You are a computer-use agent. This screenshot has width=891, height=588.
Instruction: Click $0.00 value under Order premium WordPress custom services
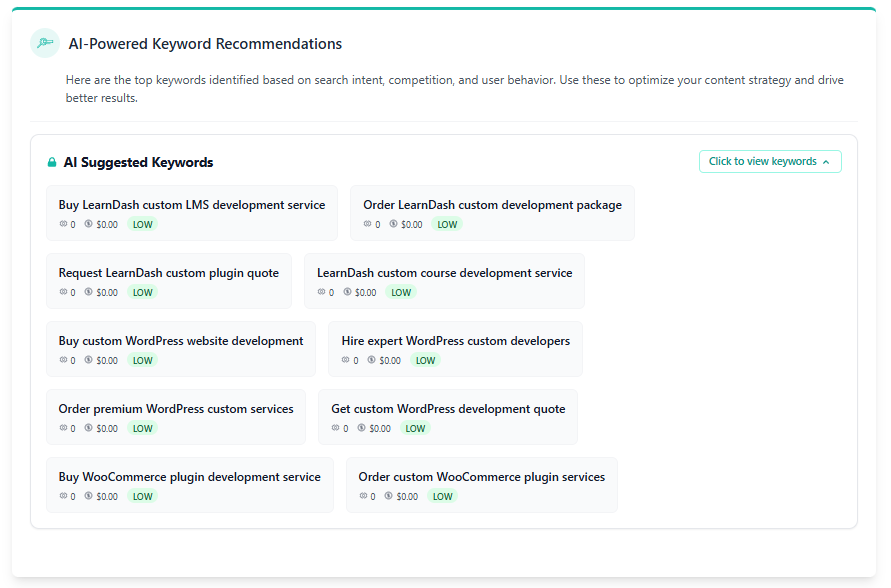(x=107, y=428)
